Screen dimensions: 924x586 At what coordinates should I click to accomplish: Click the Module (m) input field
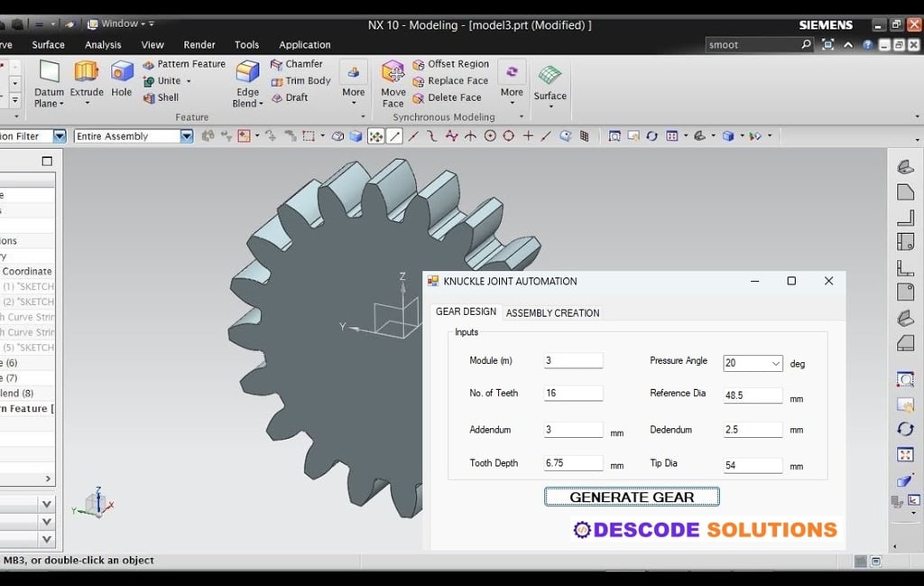(573, 361)
